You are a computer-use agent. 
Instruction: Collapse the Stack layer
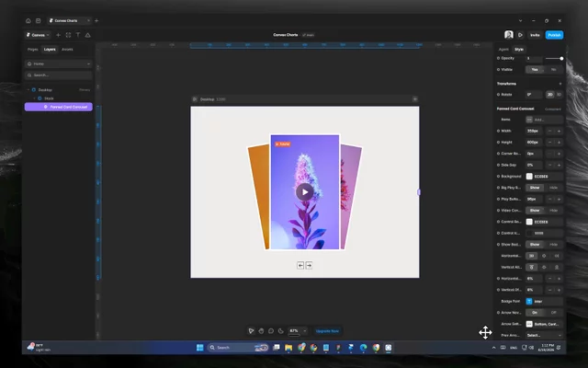click(x=34, y=98)
